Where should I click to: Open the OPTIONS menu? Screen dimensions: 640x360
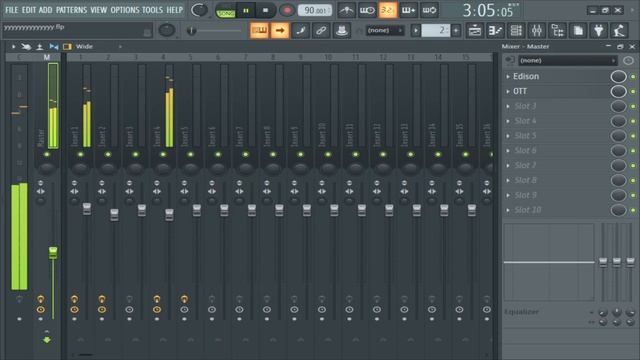point(125,10)
